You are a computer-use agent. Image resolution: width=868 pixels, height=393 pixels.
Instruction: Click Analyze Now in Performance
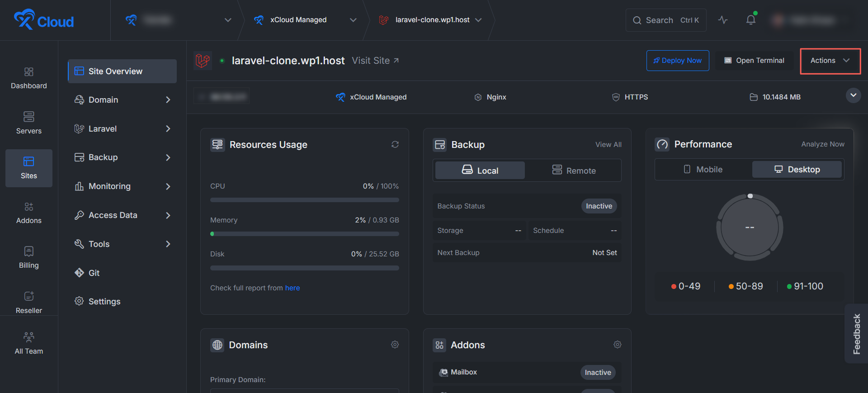tap(823, 144)
